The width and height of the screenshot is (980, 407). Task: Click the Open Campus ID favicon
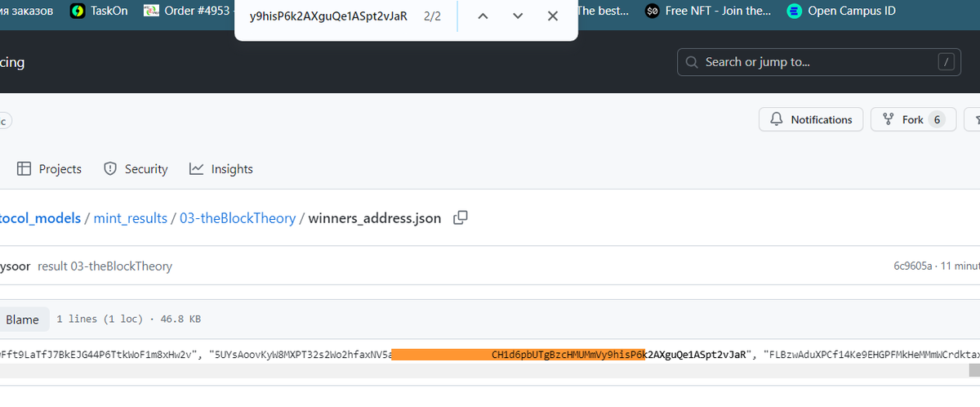click(794, 11)
